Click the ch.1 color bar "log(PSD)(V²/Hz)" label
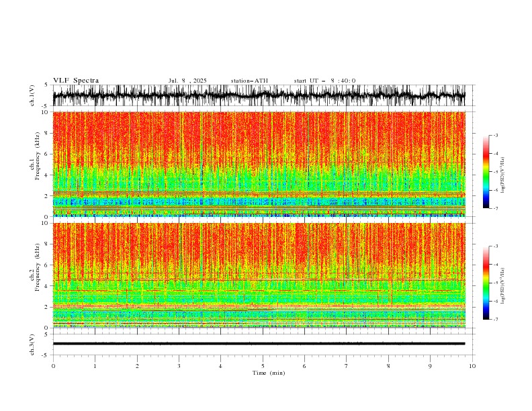Screen dimensions: 532x411 tap(502, 175)
